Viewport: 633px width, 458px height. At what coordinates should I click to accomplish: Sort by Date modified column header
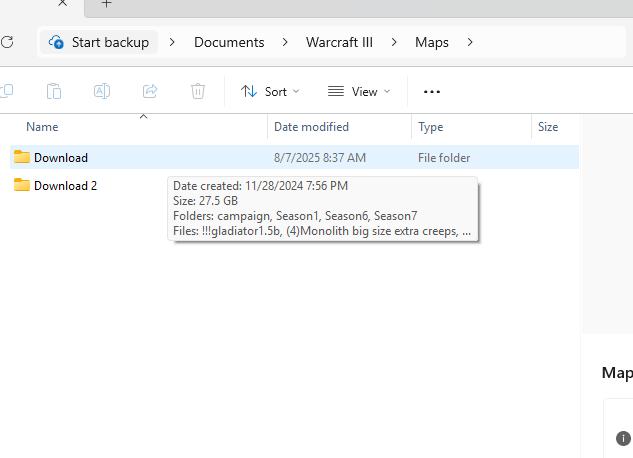pos(311,127)
